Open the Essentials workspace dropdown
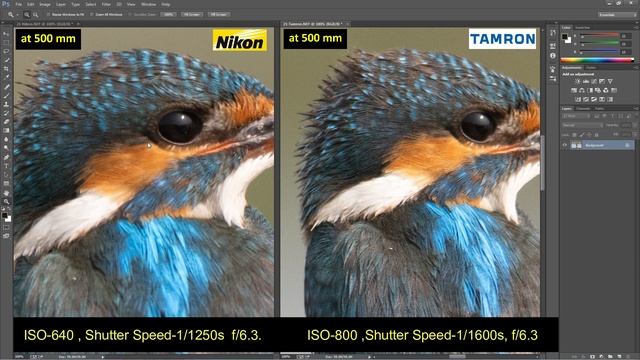Screen dimensions: 640x360 617,14
